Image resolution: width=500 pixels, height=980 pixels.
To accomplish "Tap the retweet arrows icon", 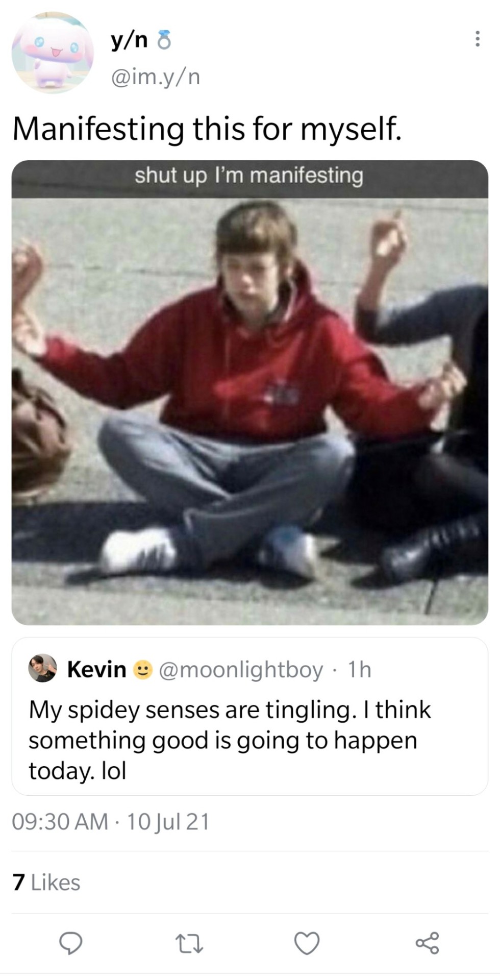I will click(189, 943).
